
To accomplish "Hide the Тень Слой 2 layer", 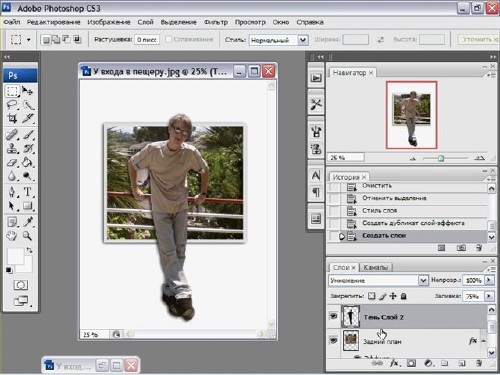I will pyautogui.click(x=333, y=316).
